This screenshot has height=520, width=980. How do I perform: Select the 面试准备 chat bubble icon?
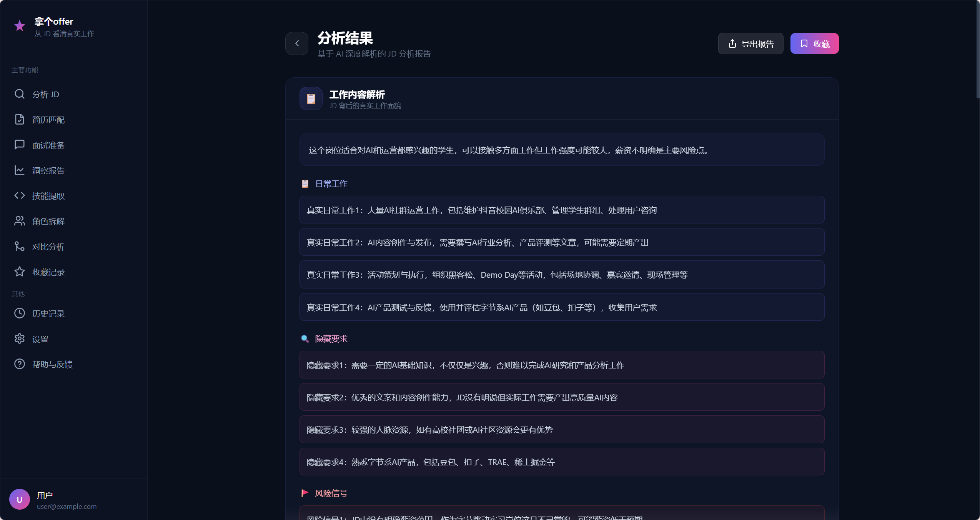(20, 145)
